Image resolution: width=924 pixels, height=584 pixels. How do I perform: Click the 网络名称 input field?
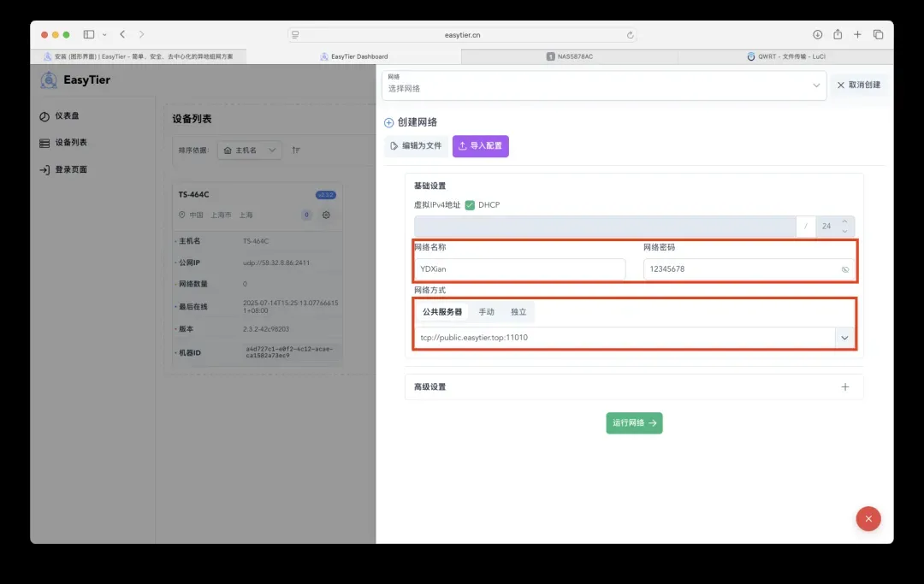pyautogui.click(x=519, y=269)
